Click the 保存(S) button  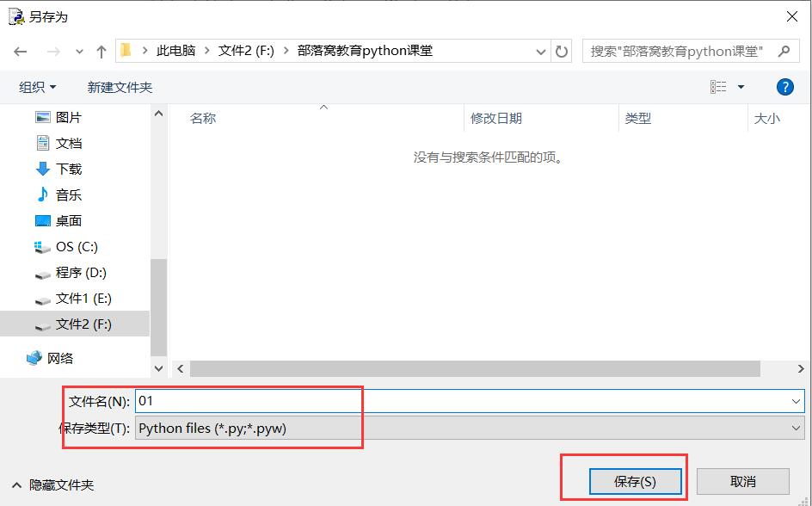tap(635, 482)
